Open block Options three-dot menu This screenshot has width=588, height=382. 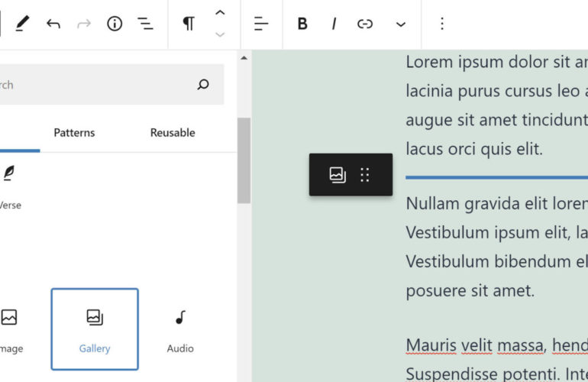point(441,24)
